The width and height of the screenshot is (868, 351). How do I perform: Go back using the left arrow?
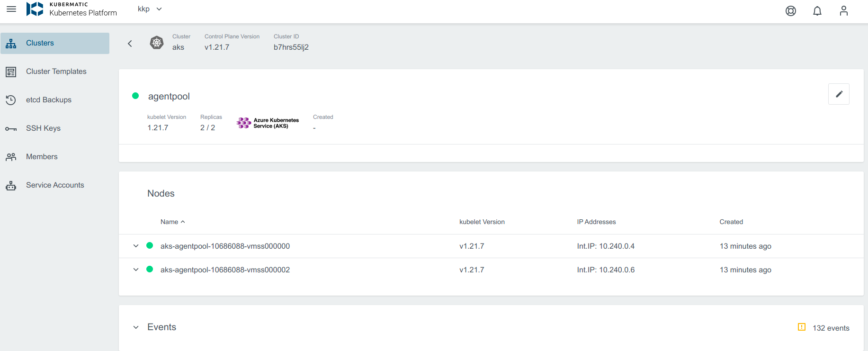click(130, 44)
